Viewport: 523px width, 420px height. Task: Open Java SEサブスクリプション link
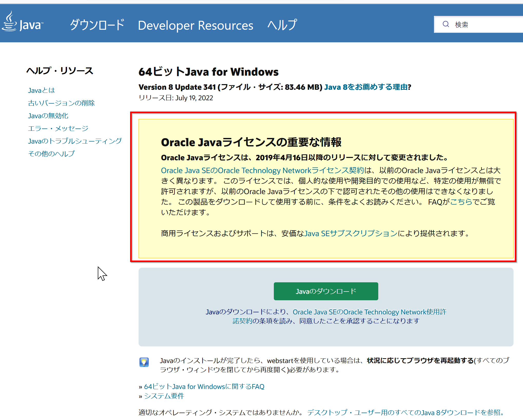[351, 233]
